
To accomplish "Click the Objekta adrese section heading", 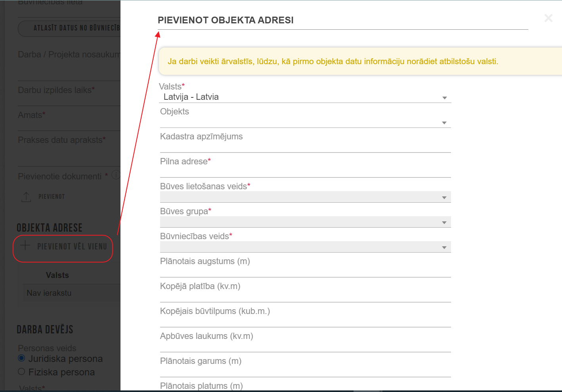I will 50,228.
